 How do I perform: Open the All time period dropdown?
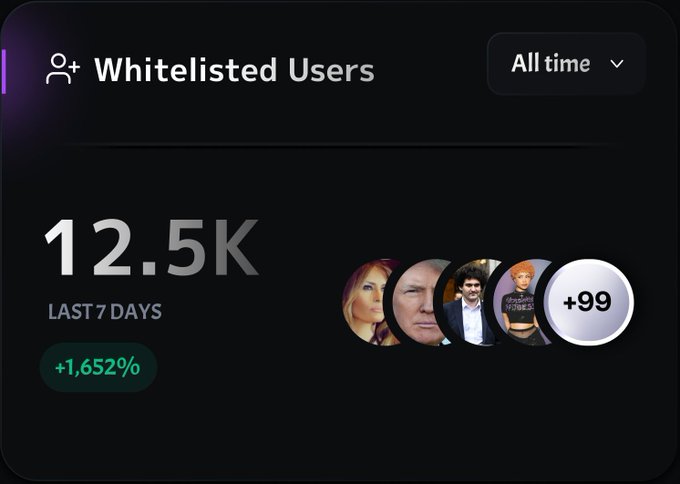566,64
